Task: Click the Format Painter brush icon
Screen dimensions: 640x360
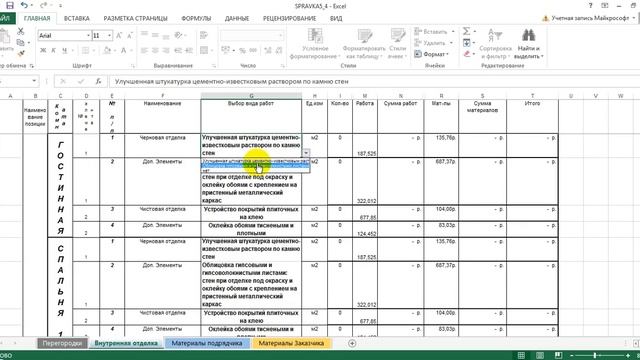Action: pyautogui.click(x=21, y=53)
